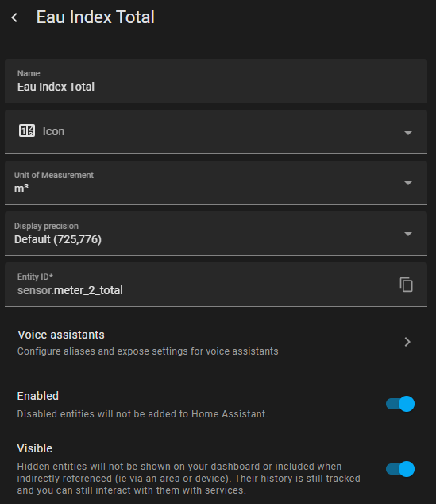436x504 pixels.
Task: Click the Name field Eau Index Total
Action: tap(216, 81)
